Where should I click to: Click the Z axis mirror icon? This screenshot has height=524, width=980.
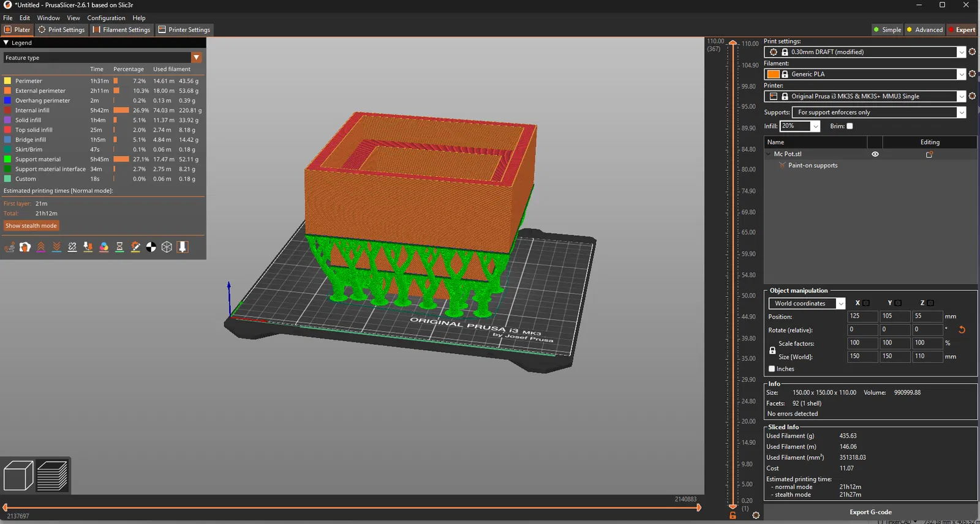[x=930, y=303]
